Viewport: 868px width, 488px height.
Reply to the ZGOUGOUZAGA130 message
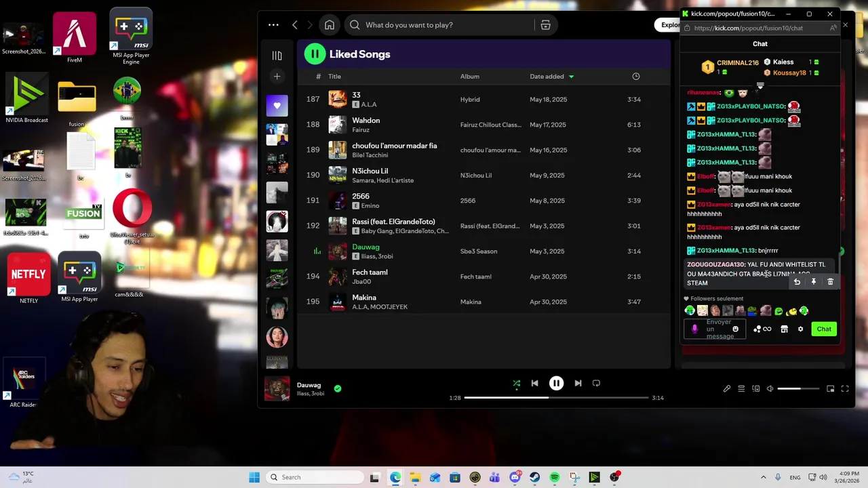tap(797, 282)
